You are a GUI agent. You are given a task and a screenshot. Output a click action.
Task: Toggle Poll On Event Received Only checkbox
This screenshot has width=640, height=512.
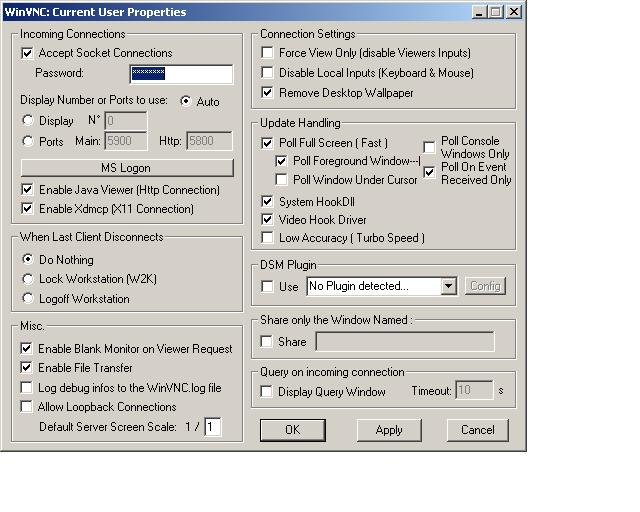click(429, 173)
